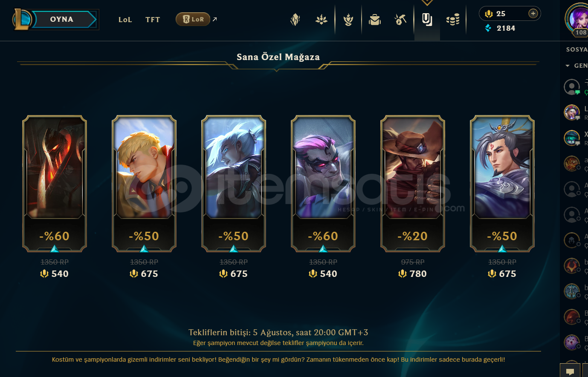The image size is (588, 377).
Task: Click the blue essence balance 2184
Action: coord(500,28)
